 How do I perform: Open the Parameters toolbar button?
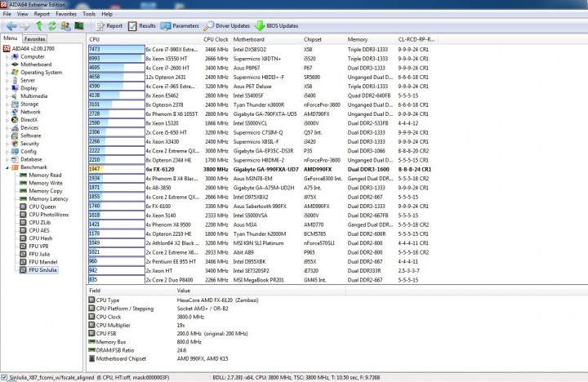click(x=180, y=26)
